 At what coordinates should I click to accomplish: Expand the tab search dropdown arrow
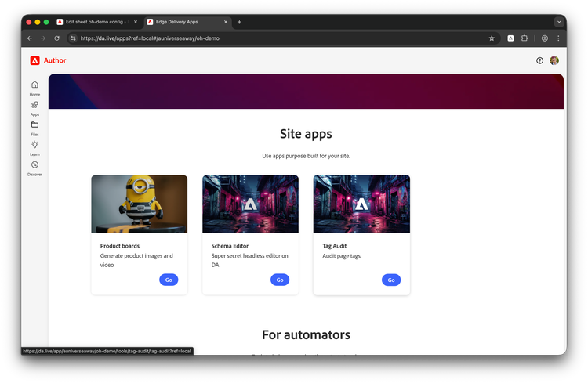pyautogui.click(x=559, y=22)
